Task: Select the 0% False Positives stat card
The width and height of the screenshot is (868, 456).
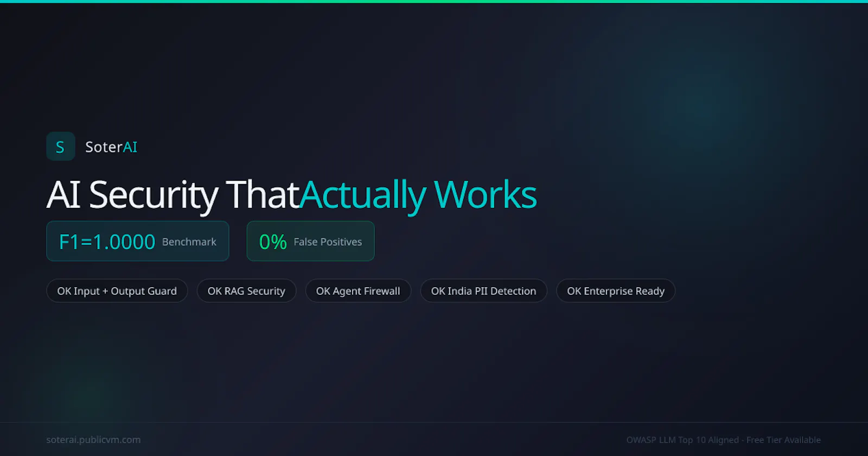Action: pos(310,241)
